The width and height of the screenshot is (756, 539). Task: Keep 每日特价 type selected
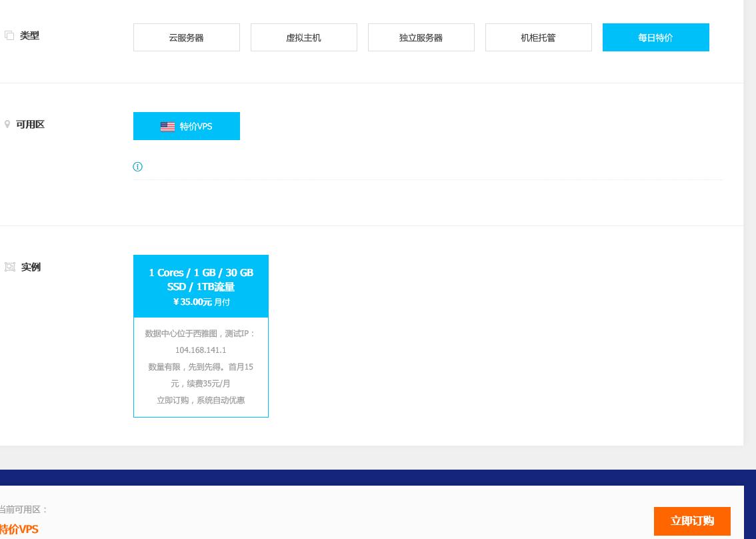click(655, 37)
